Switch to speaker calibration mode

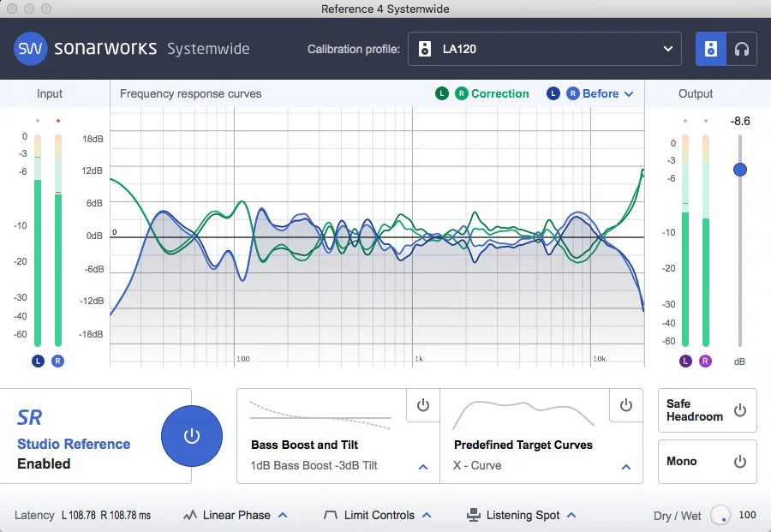pyautogui.click(x=710, y=49)
